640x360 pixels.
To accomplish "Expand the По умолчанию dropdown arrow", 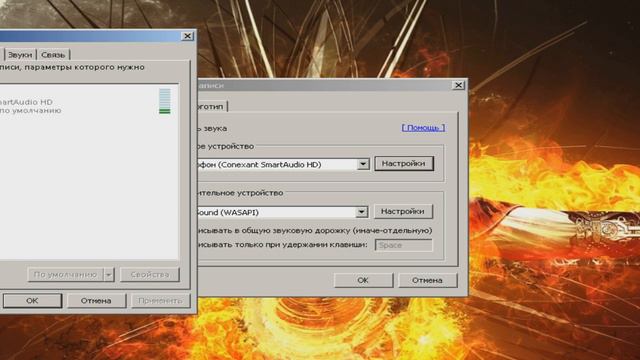I will 109,274.
